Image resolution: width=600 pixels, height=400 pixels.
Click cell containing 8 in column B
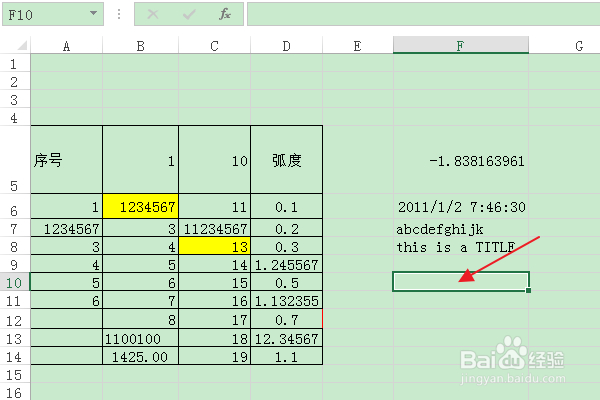coord(140,319)
